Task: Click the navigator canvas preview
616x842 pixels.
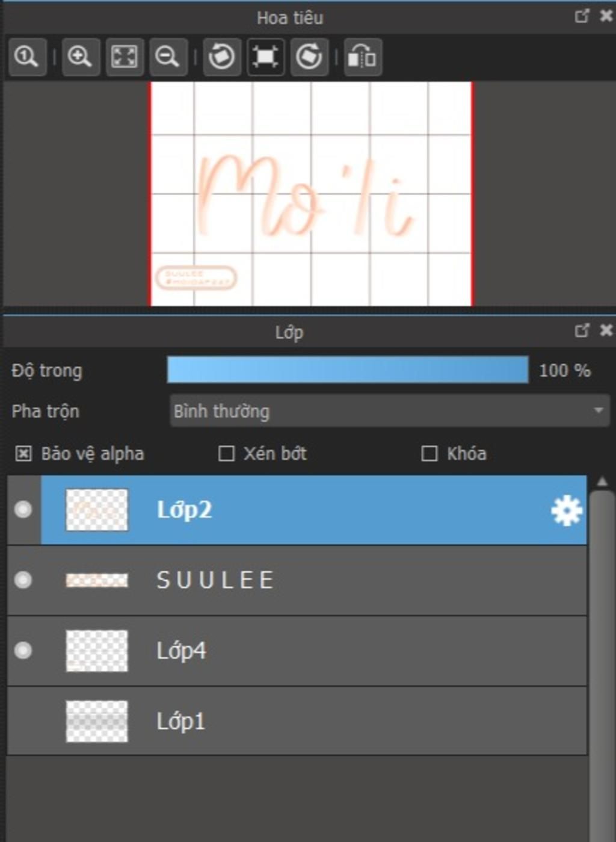Action: click(311, 194)
